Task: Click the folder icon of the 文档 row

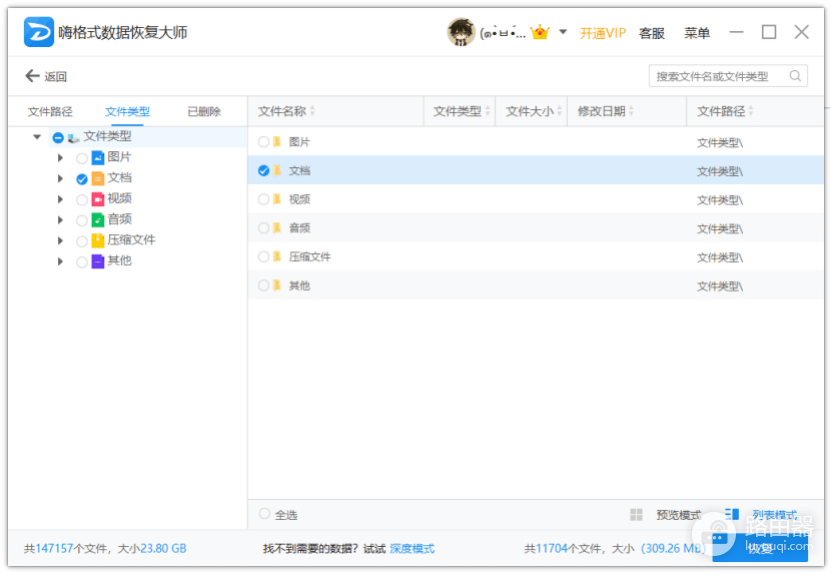Action: 277,170
